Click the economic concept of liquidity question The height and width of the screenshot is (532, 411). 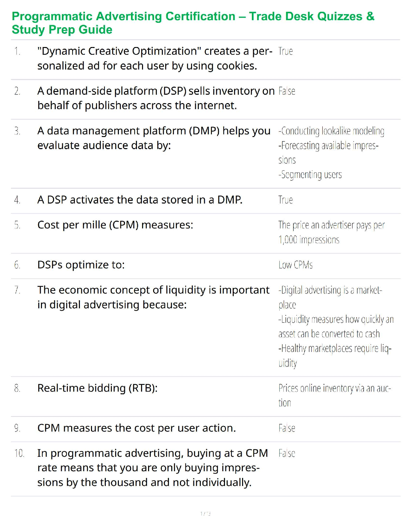click(153, 297)
